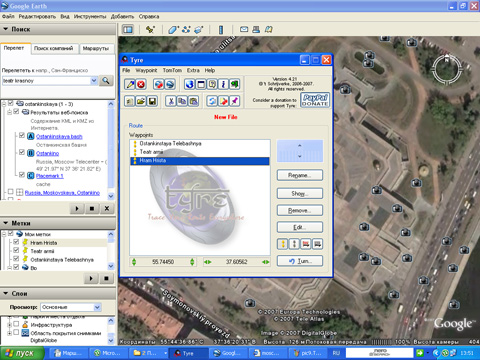The width and height of the screenshot is (480, 360).
Task: Click the pencil icon in Tyre toolbar
Action: [x=130, y=84]
